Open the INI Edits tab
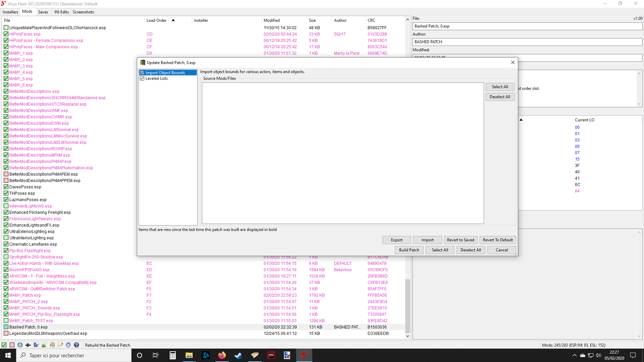The height and width of the screenshot is (362, 644). [x=61, y=12]
